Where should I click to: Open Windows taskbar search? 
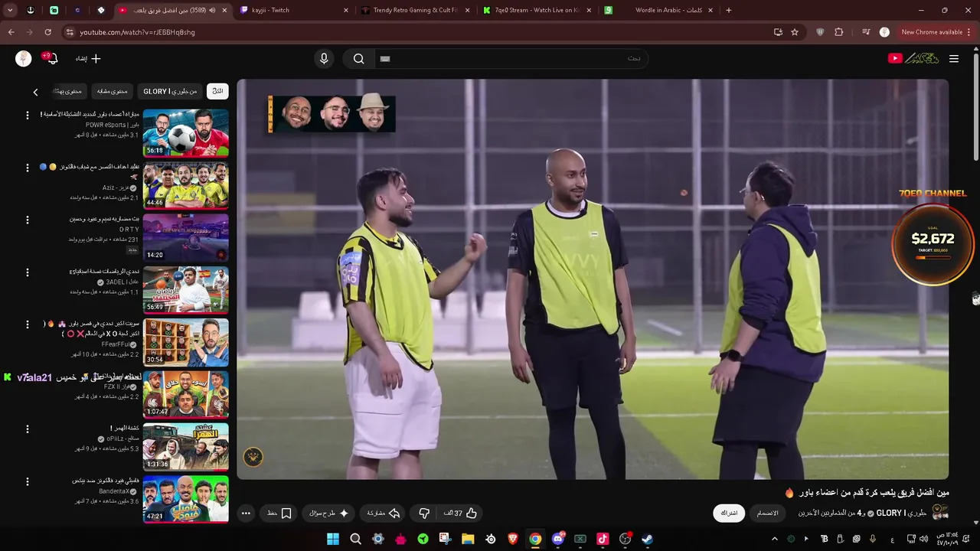click(355, 539)
